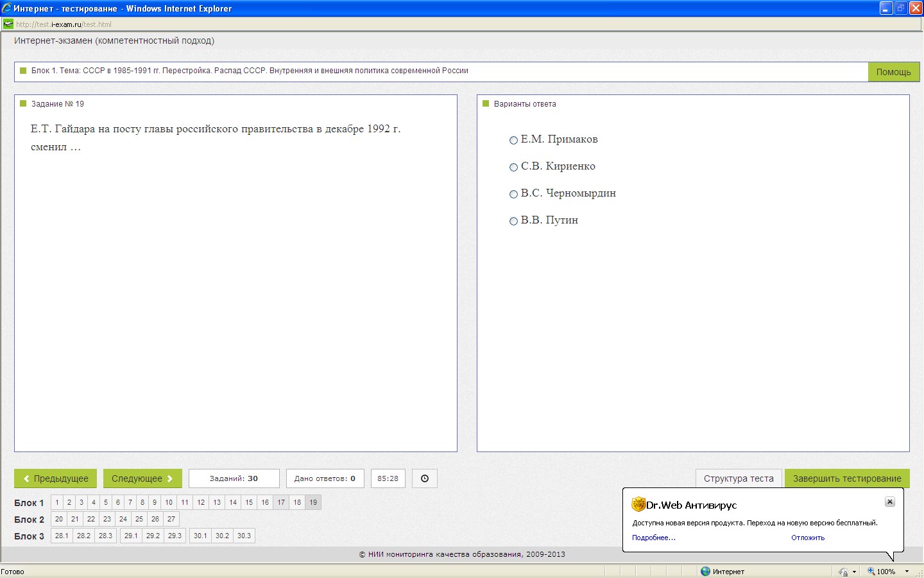Jump to question 23 in Блок 2
Viewport: 924px width, 578px height.
pos(107,519)
